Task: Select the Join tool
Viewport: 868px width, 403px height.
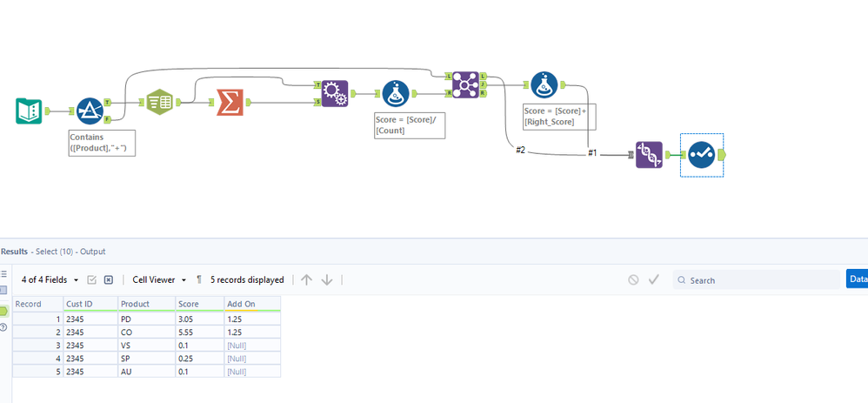Action: (465, 84)
